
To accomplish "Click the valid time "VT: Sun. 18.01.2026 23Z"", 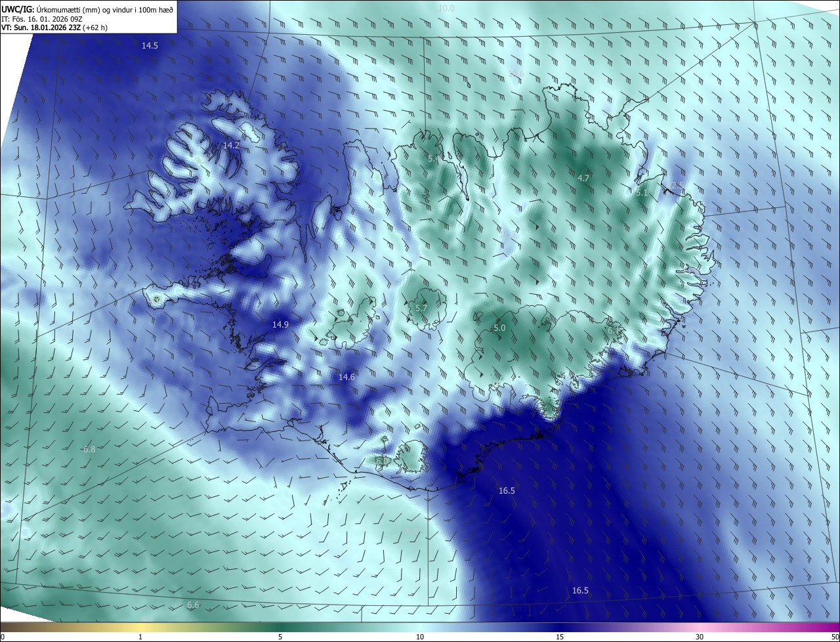I will coord(41,28).
